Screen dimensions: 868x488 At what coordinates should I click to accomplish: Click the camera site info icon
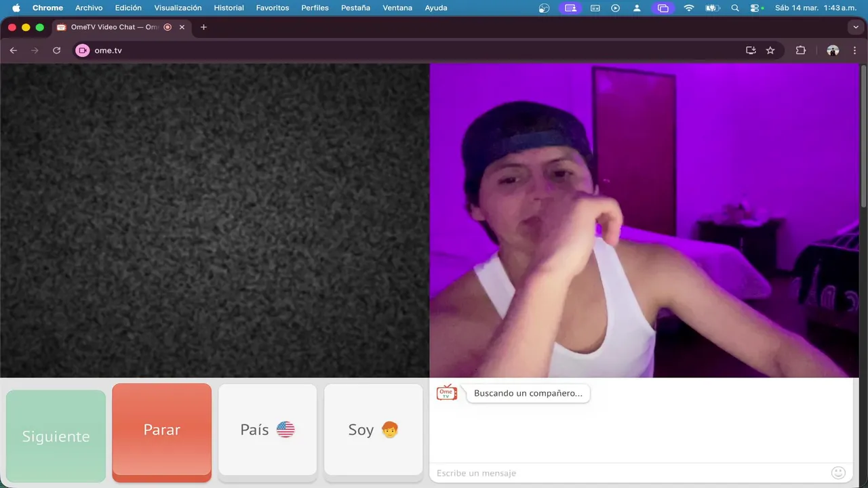[83, 50]
